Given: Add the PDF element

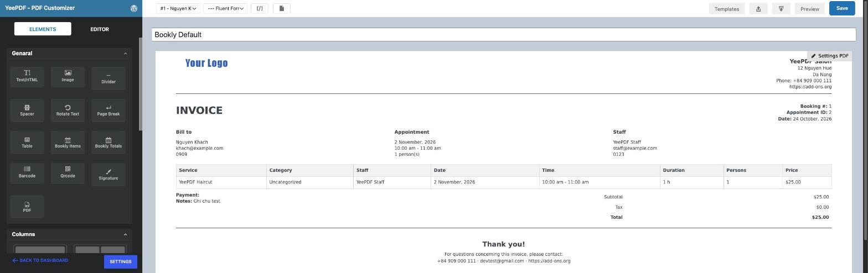Looking at the screenshot, I should coord(27,206).
